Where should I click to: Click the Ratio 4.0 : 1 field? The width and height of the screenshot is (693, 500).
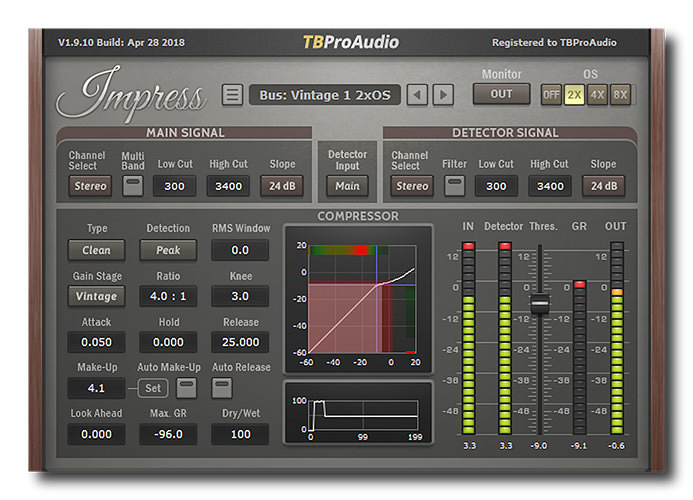point(168,296)
